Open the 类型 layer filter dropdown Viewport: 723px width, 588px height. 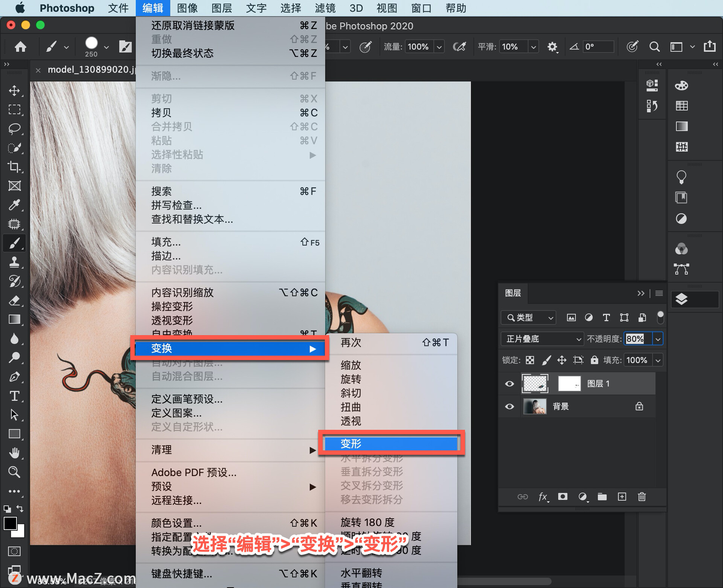click(528, 317)
